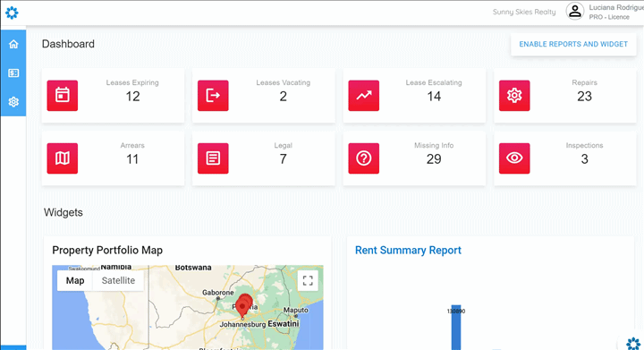Click the PRO - Licence label

(609, 17)
